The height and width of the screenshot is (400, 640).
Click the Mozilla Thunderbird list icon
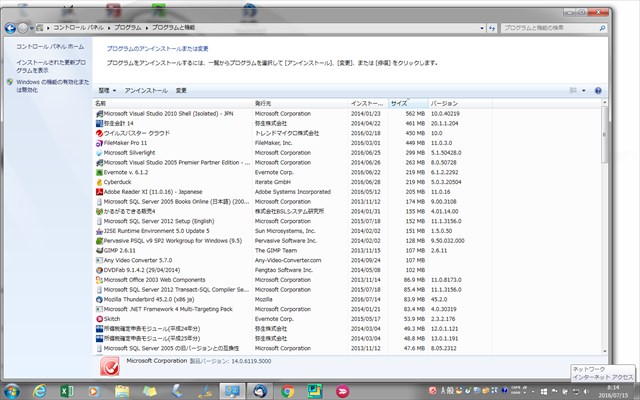coord(99,300)
